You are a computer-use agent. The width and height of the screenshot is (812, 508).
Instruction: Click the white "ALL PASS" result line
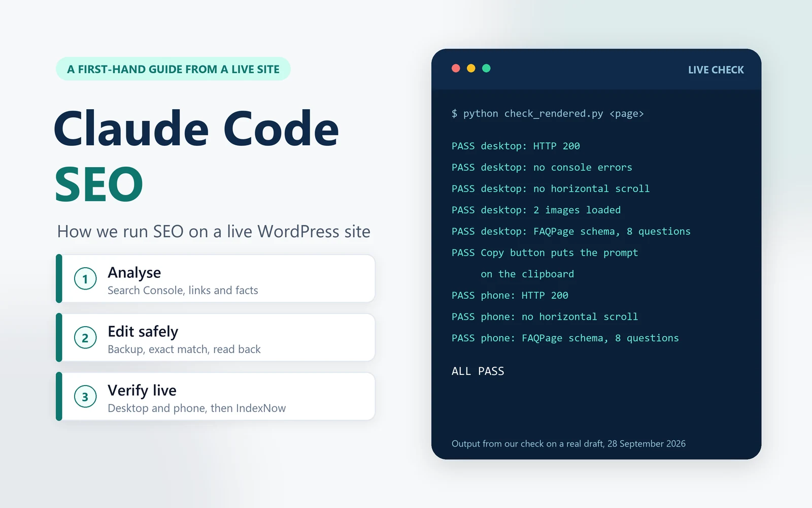tap(478, 371)
